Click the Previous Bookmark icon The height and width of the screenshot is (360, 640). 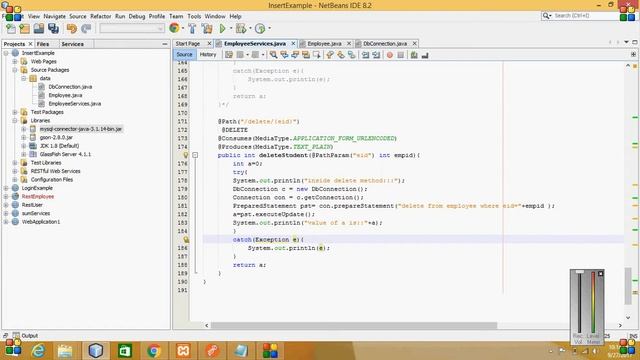point(330,55)
